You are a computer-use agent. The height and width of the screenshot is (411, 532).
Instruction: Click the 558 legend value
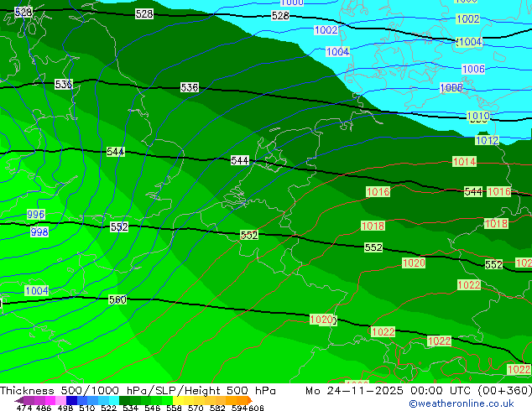click(174, 408)
